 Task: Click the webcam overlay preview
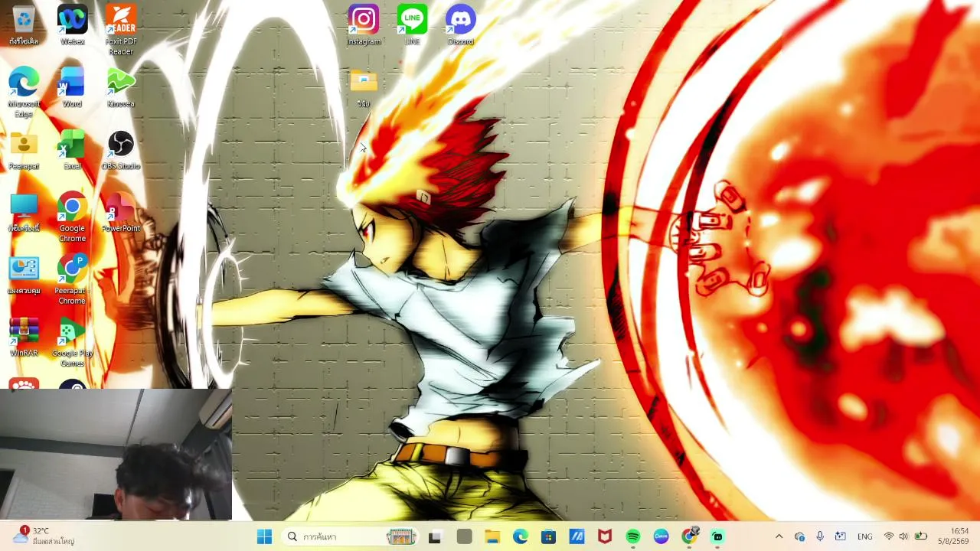116,455
